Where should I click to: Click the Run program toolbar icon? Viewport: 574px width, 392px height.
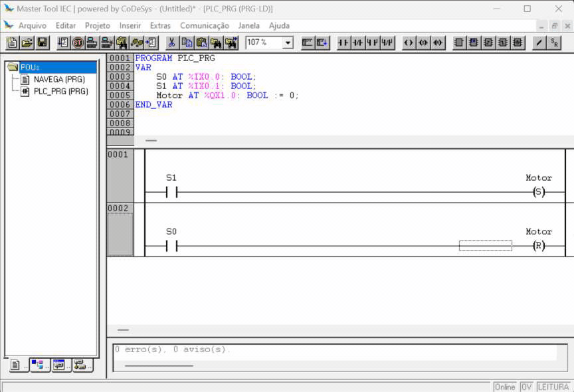63,43
